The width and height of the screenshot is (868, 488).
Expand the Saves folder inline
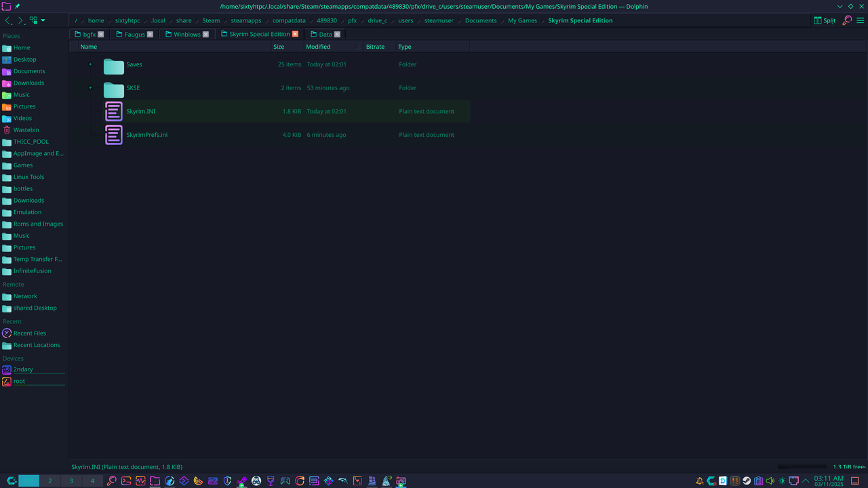(90, 64)
